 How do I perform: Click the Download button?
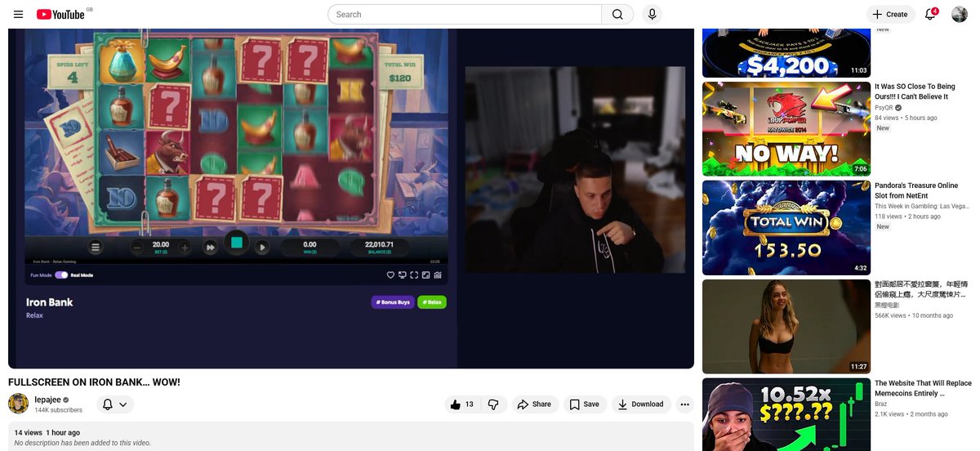[641, 404]
